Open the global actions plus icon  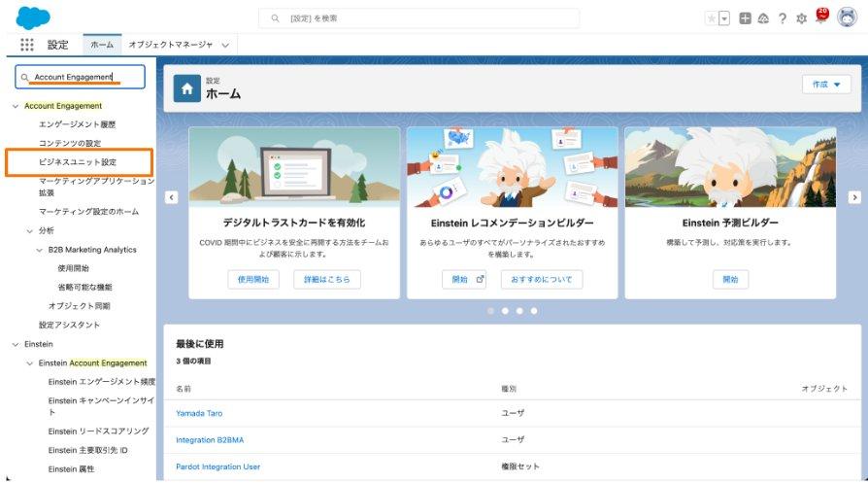point(745,18)
